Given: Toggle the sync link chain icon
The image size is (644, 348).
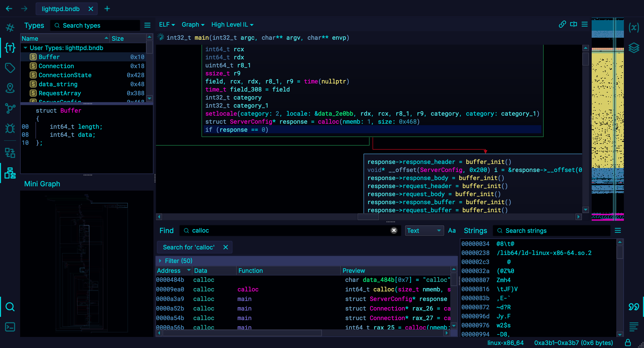Looking at the screenshot, I should 562,24.
